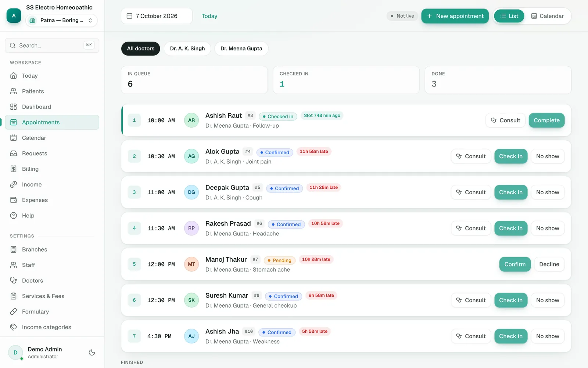
Task: Start Consult for Ashish Jha
Action: tap(471, 336)
